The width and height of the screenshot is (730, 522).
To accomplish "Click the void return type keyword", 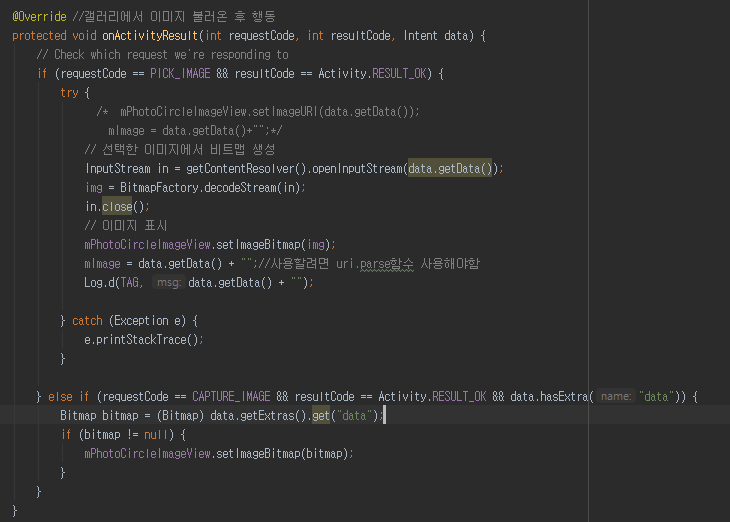I will click(84, 36).
